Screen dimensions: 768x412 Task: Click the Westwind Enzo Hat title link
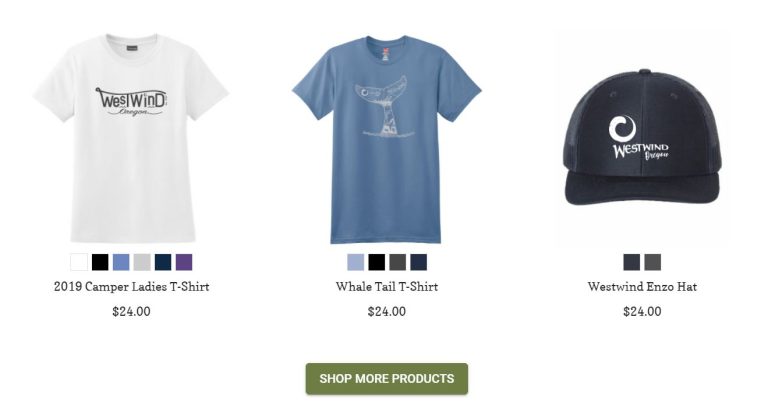tap(642, 287)
